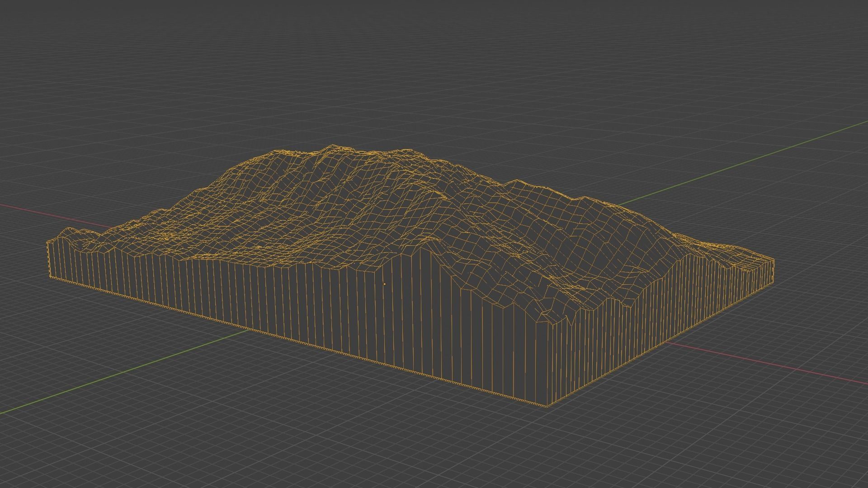Viewport: 868px width, 488px height.
Task: Click the right-facing vertical wall of terrain
Action: (656, 316)
